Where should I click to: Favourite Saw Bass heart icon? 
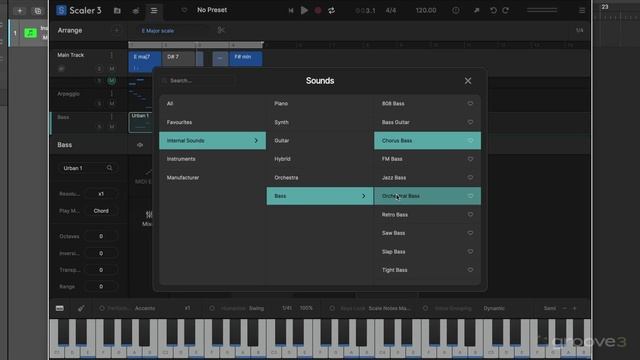pyautogui.click(x=470, y=233)
